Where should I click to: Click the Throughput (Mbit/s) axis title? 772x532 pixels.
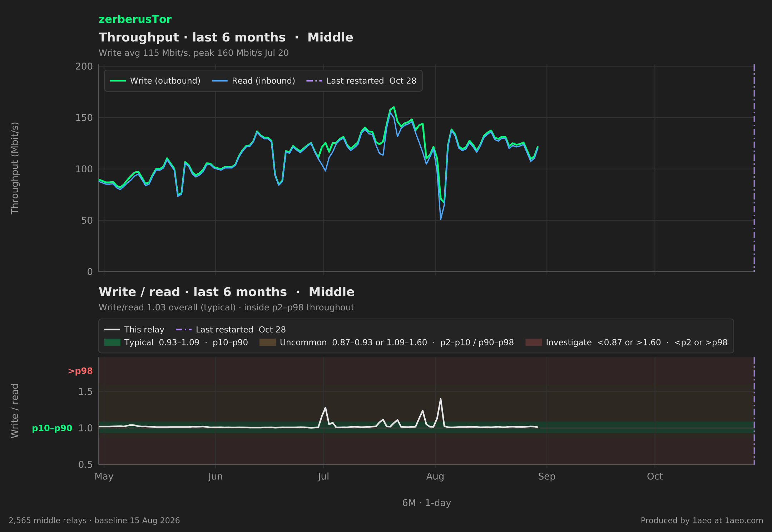click(15, 168)
